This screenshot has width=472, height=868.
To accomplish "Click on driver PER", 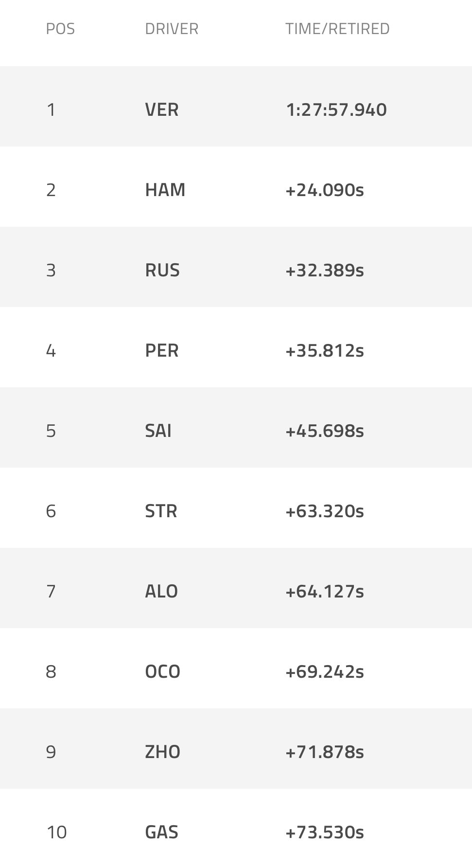I will 162,351.
